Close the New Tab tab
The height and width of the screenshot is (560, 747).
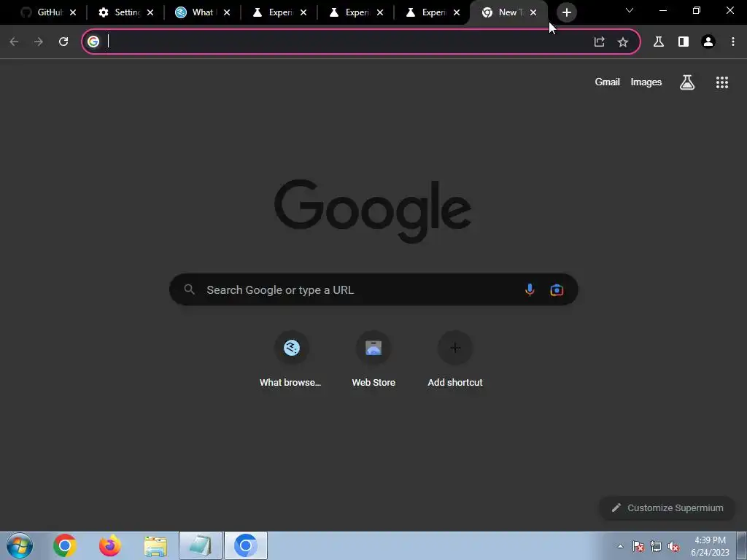533,12
